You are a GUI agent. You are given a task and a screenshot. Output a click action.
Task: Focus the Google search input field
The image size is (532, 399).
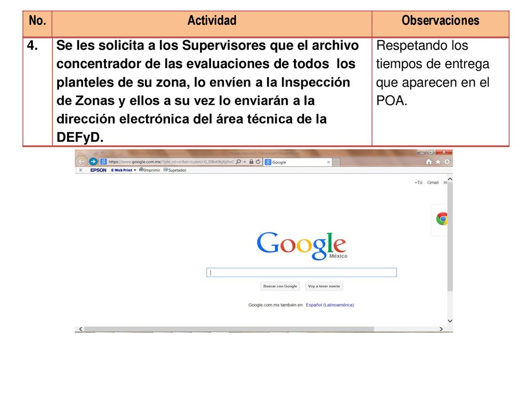pos(302,272)
